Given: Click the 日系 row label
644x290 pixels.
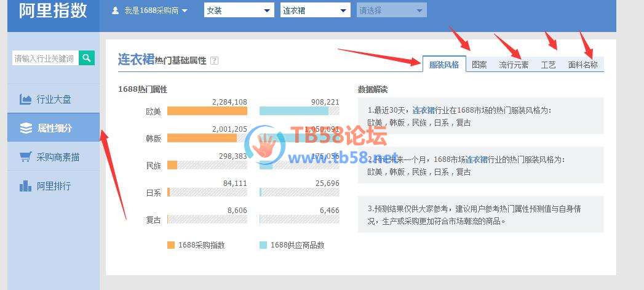Looking at the screenshot, I should 153,193.
